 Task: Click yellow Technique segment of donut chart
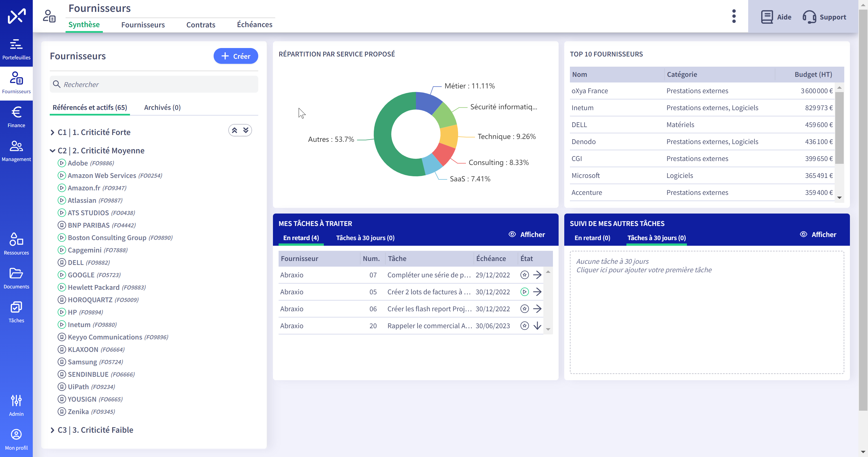point(449,136)
